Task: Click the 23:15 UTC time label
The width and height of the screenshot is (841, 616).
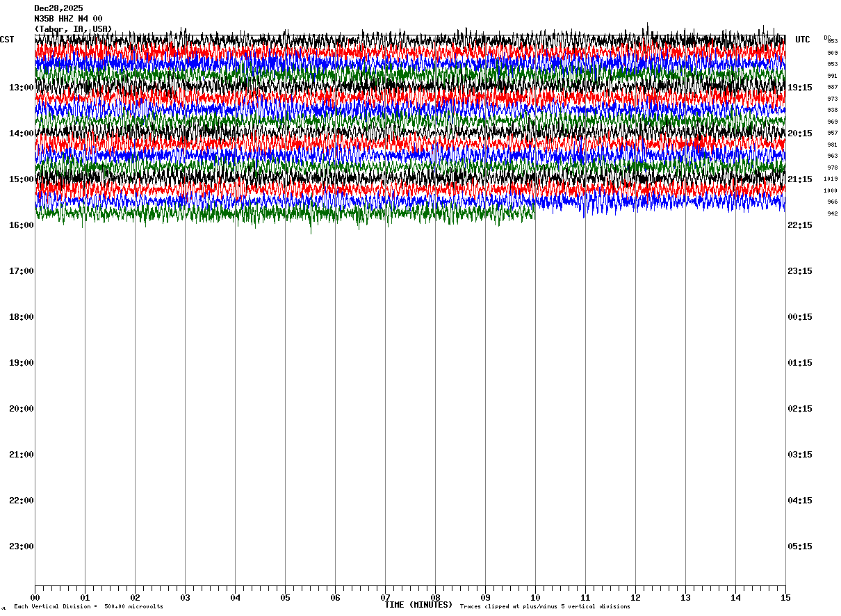Action: point(800,271)
